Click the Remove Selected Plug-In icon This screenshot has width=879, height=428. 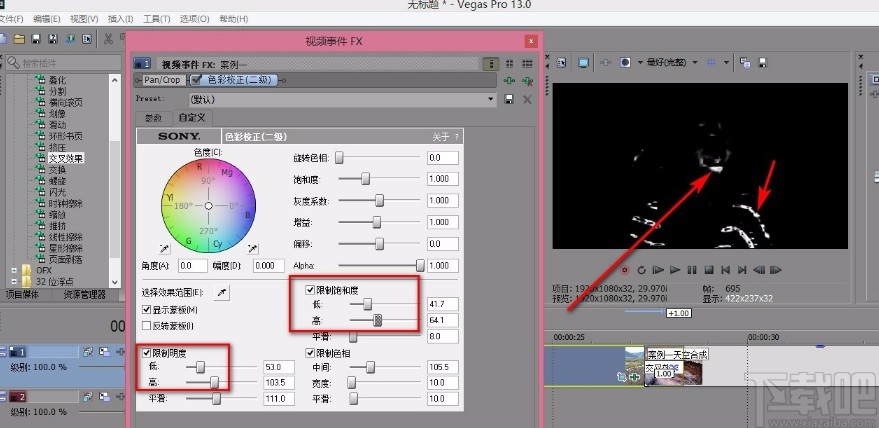[527, 81]
